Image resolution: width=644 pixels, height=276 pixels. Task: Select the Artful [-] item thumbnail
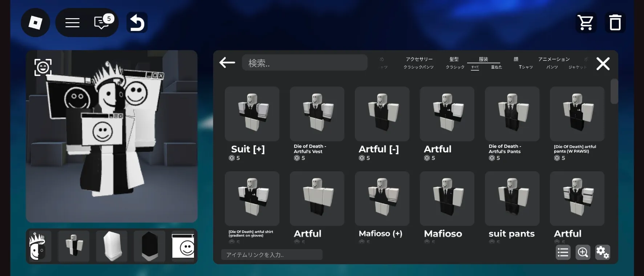pos(382,114)
